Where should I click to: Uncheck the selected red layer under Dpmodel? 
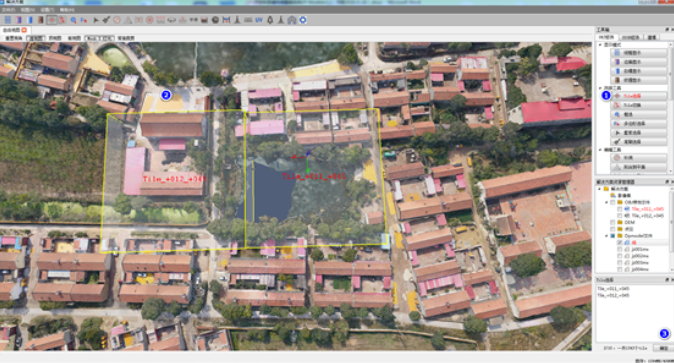tap(619, 243)
